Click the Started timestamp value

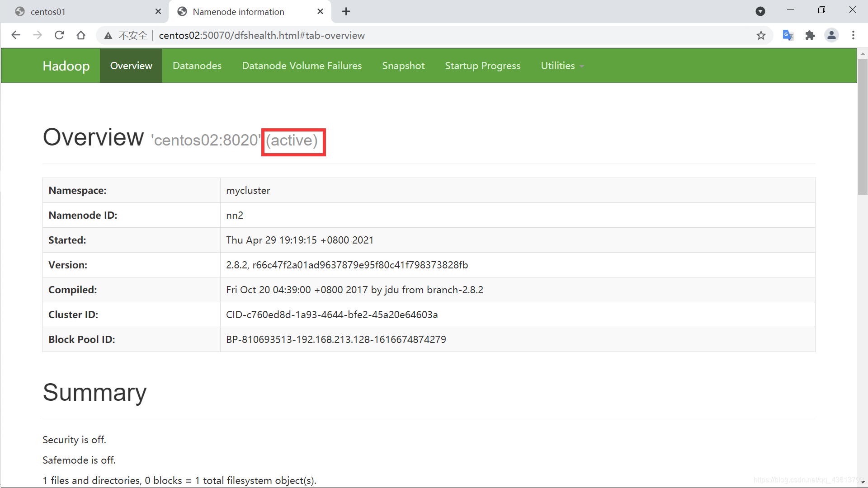tap(300, 240)
